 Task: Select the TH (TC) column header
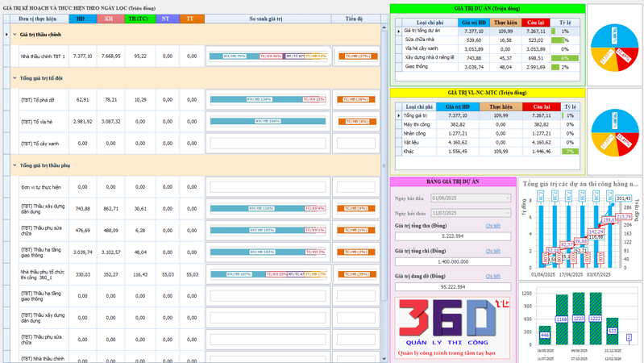140,19
